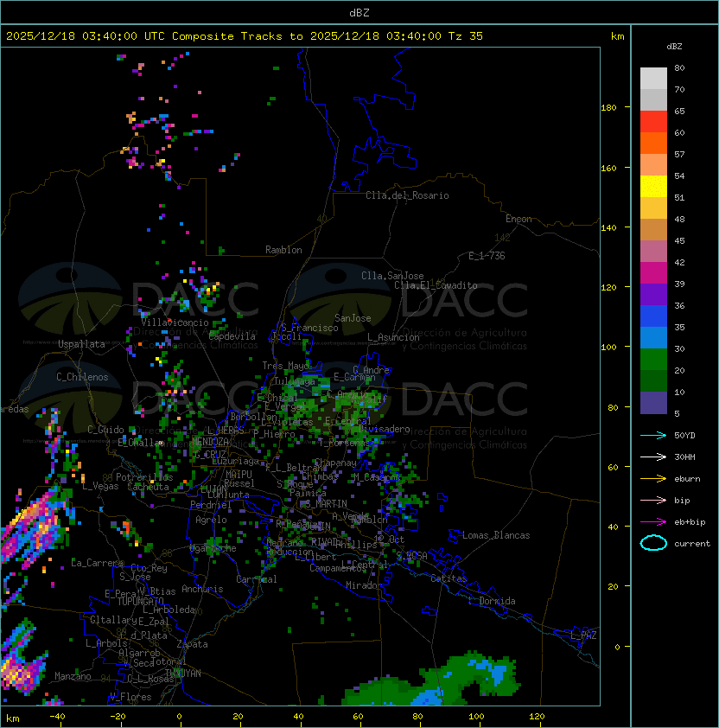719x728 pixels.
Task: Click the 'Lomas_Blancas' map label
Action: pos(496,535)
